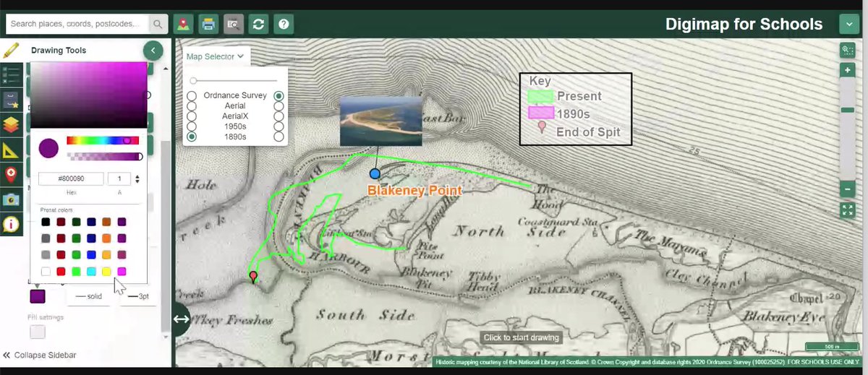This screenshot has width=868, height=375.
Task: Adjust the rainbow hue slider
Action: (103, 141)
